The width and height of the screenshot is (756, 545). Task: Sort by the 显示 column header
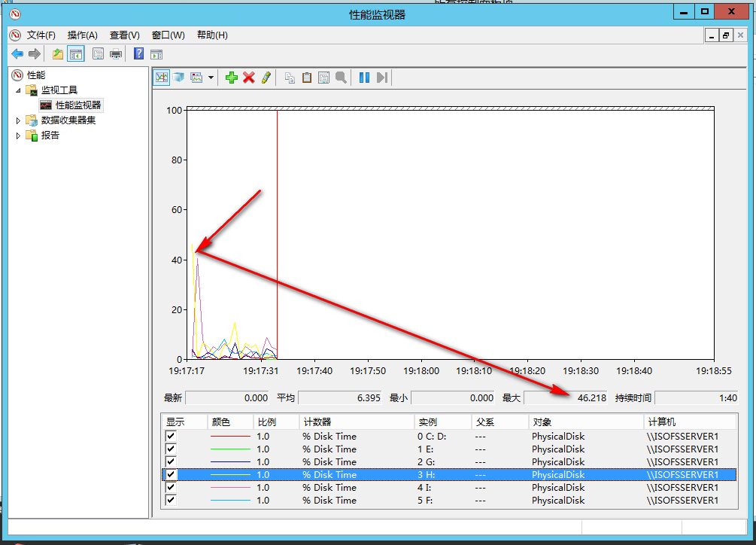coord(184,422)
